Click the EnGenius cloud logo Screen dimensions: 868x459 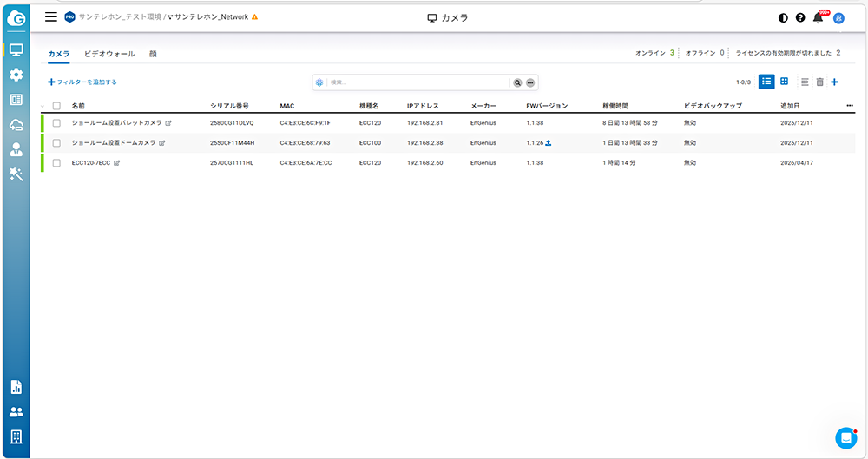tap(16, 19)
